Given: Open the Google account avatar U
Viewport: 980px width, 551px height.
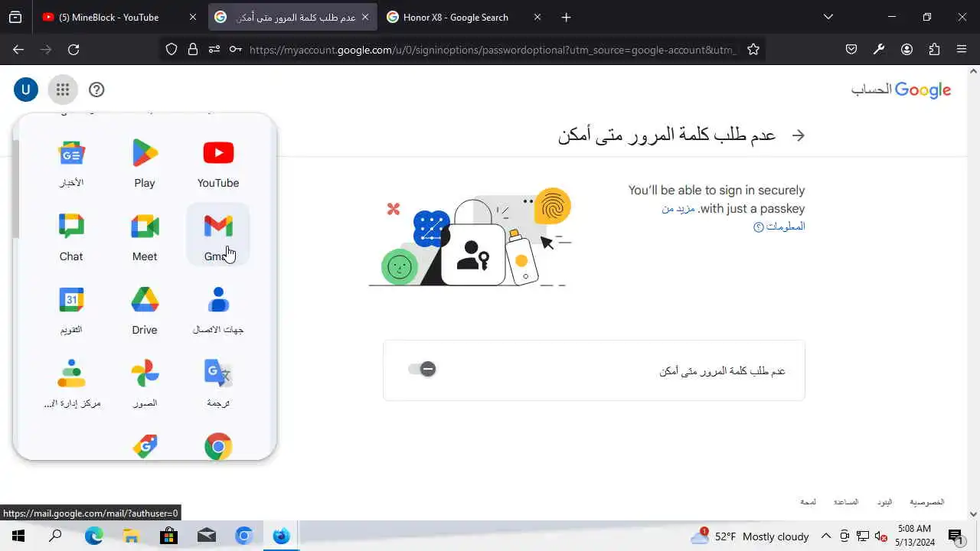Looking at the screenshot, I should (x=25, y=90).
